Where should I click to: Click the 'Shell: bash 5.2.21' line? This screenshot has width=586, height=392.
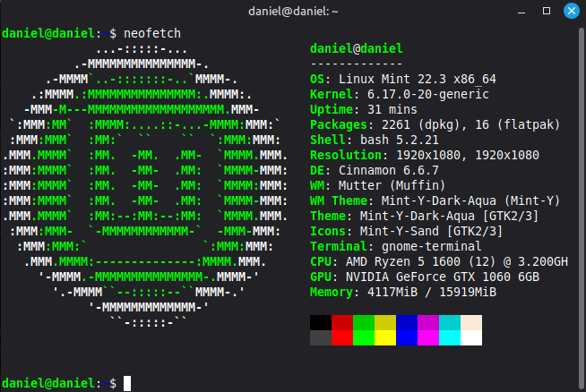375,140
